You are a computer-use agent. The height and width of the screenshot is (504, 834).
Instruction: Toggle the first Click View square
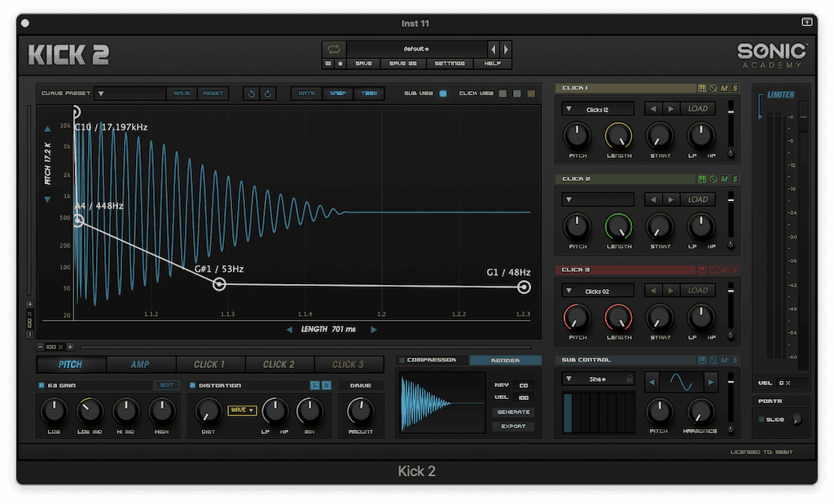click(503, 94)
